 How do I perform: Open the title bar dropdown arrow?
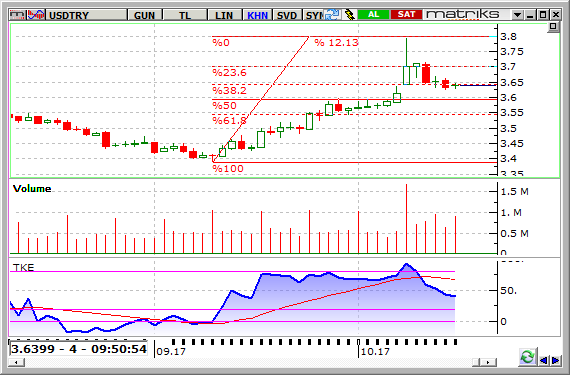point(517,15)
